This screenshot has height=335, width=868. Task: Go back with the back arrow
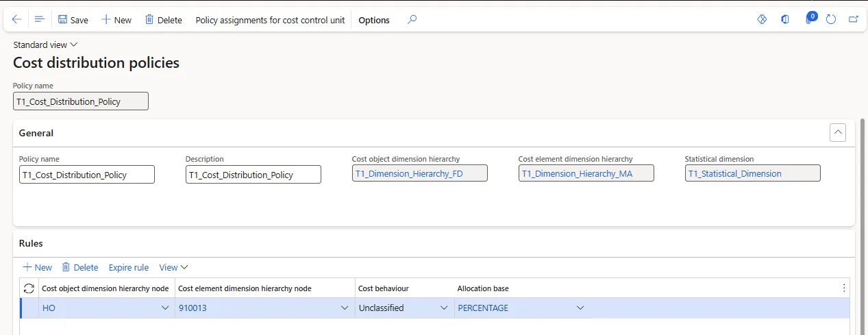click(16, 20)
